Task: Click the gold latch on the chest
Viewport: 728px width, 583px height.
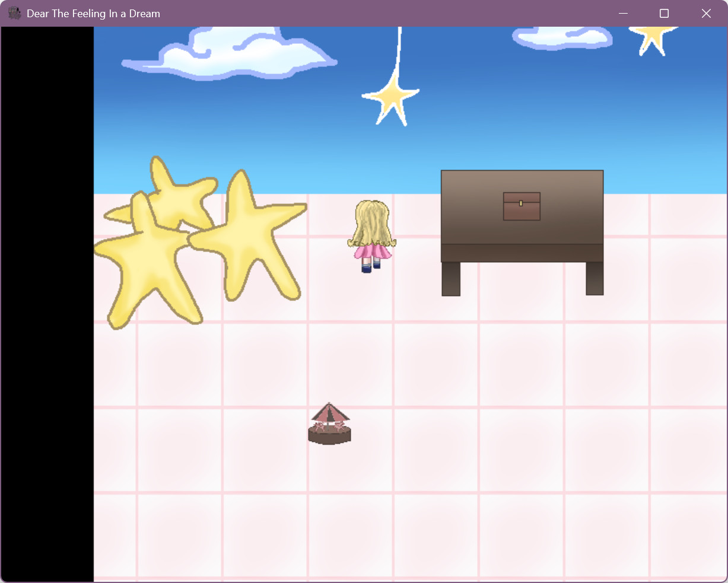Action: pyautogui.click(x=521, y=203)
